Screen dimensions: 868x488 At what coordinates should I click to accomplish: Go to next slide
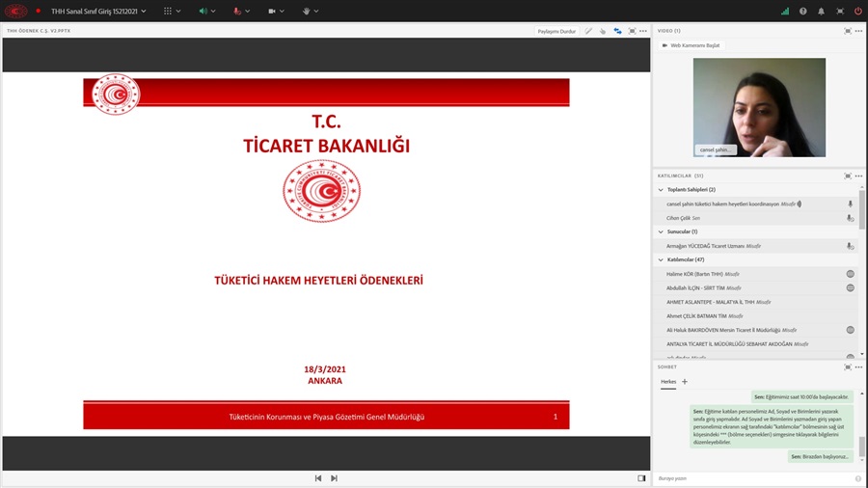tap(334, 478)
